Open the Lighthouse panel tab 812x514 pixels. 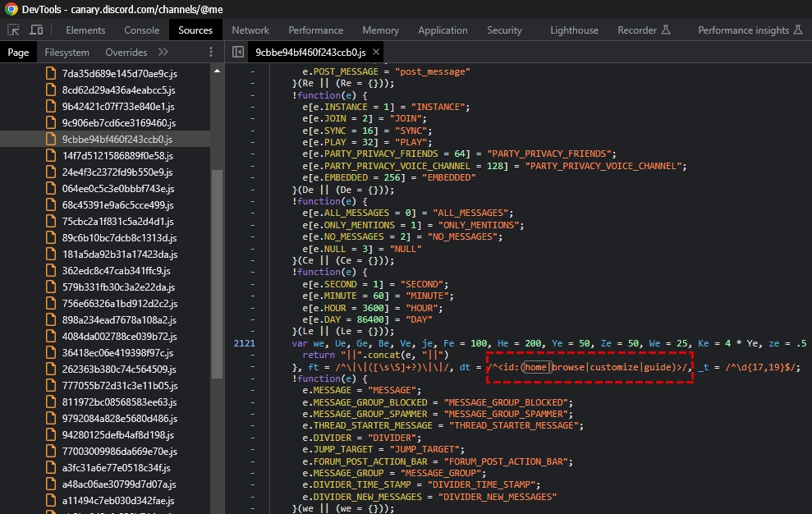(x=574, y=30)
